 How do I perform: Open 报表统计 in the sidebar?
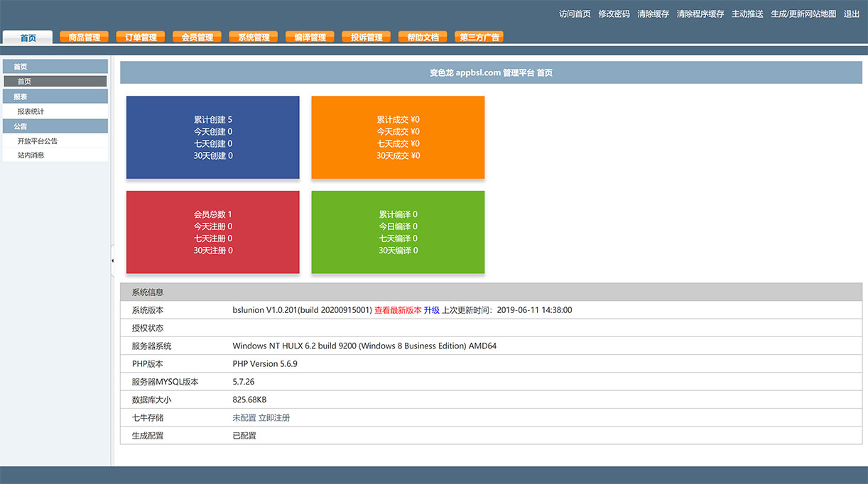(x=32, y=111)
